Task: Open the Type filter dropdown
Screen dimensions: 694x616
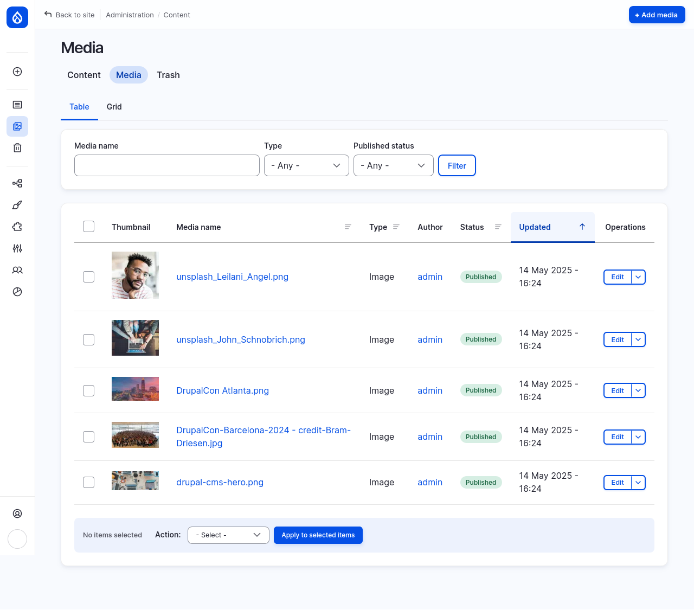Action: tap(306, 165)
